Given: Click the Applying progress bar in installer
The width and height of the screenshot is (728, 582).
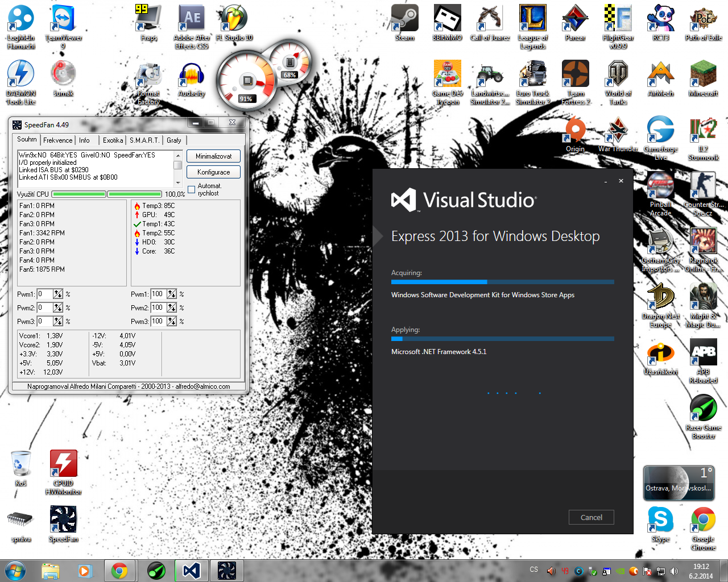Looking at the screenshot, I should coord(503,339).
